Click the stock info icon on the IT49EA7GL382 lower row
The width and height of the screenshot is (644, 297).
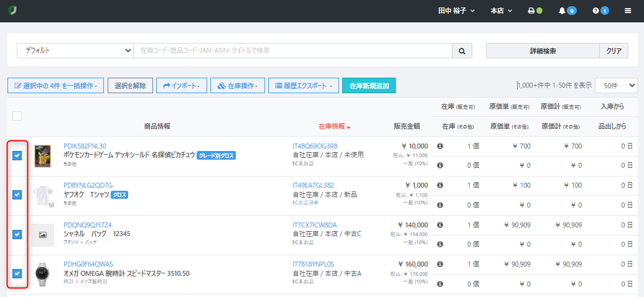point(440,204)
